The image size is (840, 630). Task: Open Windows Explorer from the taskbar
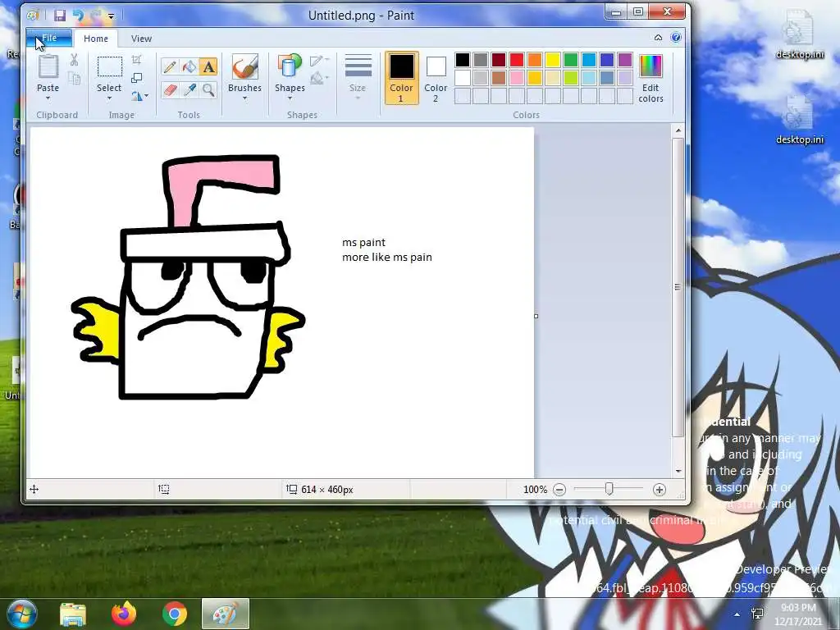(73, 614)
